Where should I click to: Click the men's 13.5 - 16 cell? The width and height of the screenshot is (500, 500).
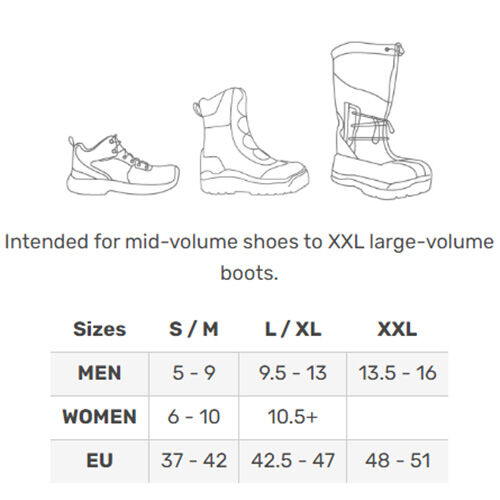(397, 374)
